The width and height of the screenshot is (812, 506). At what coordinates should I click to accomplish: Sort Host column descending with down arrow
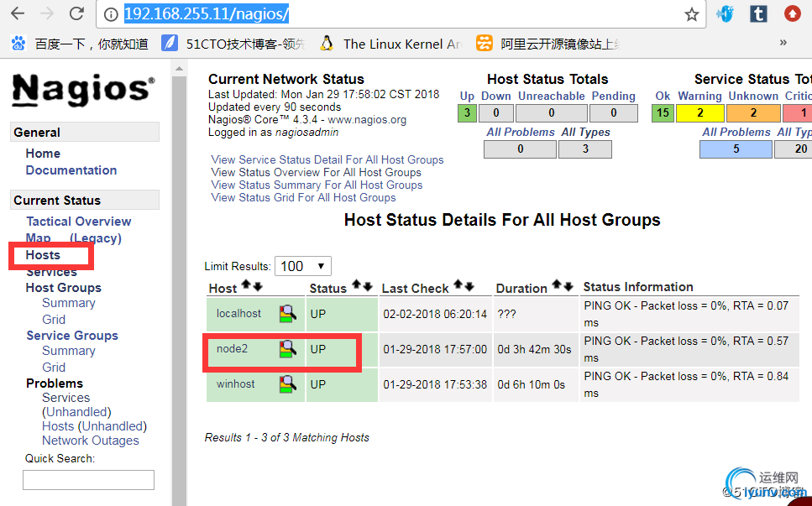(x=258, y=286)
